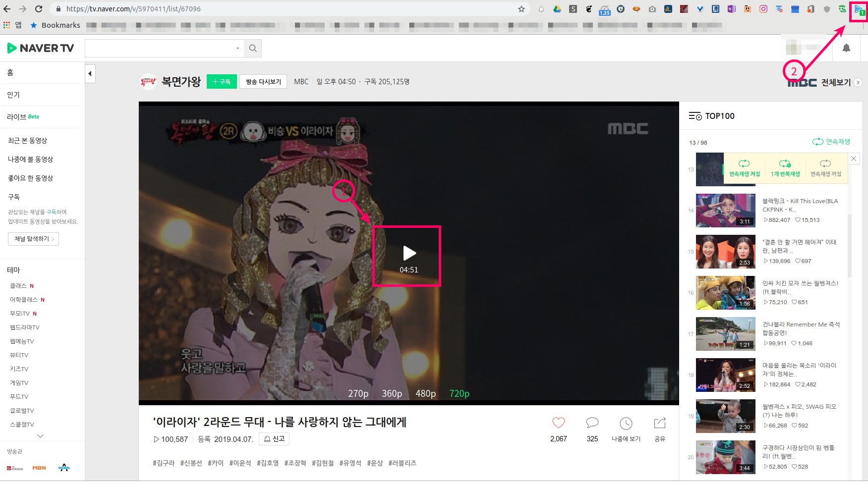Open the 웹드라마TV theme
The width and height of the screenshot is (868, 484).
pyautogui.click(x=25, y=327)
